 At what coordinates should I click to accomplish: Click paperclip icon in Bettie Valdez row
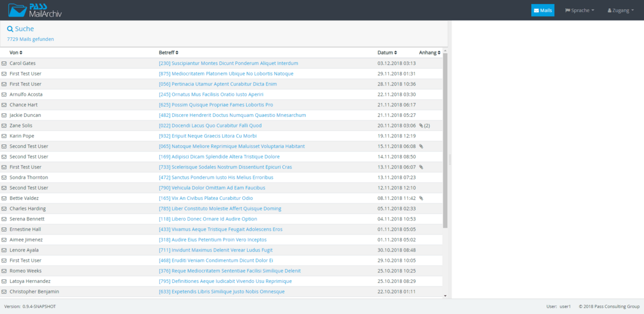421,198
